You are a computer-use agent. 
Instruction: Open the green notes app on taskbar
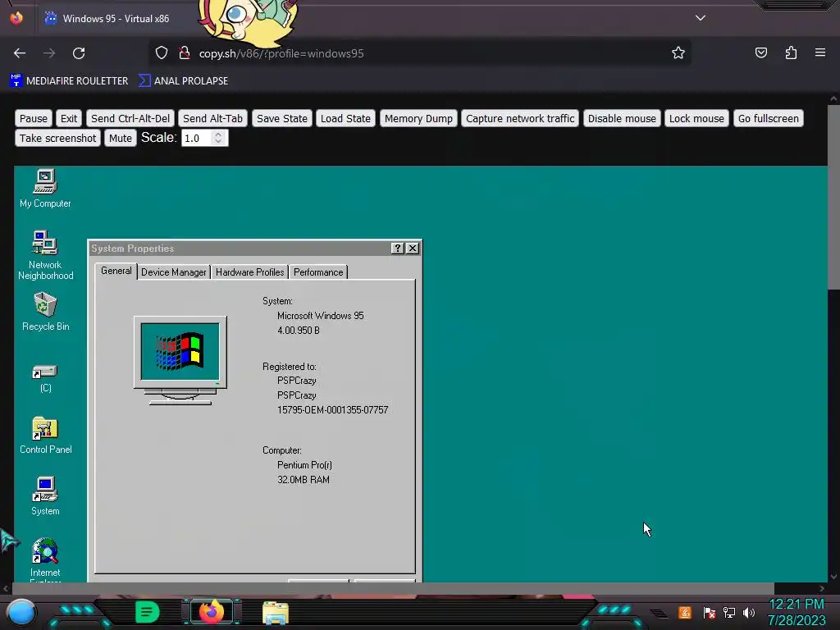coord(147,612)
